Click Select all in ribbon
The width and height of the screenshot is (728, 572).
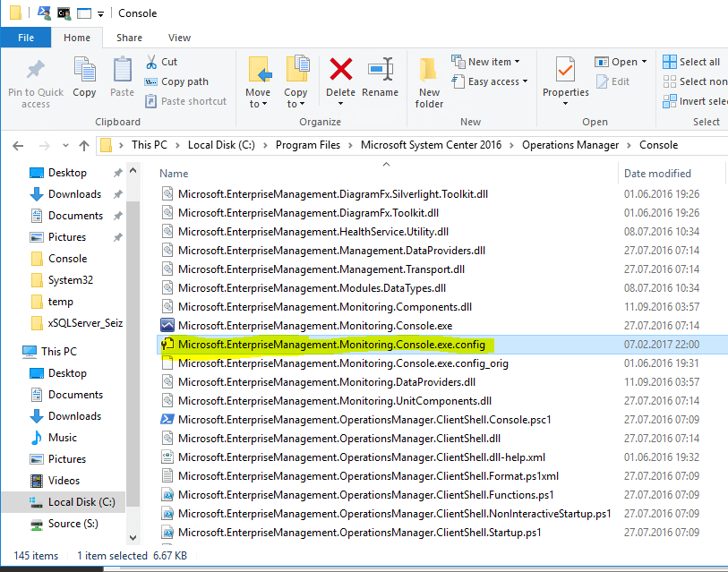click(692, 62)
